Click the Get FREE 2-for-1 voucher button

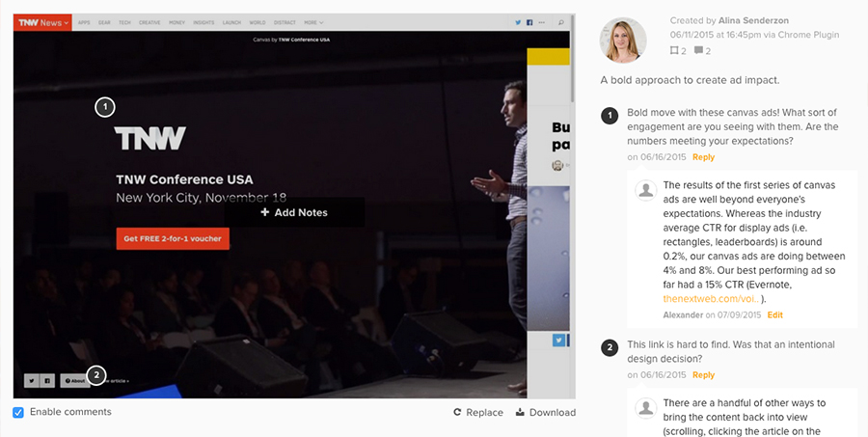point(173,238)
